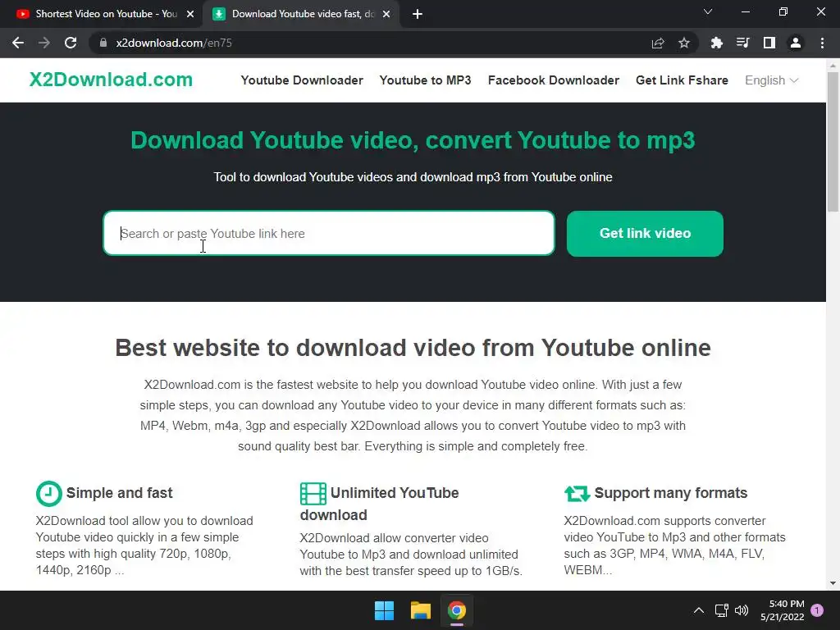Viewport: 840px width, 630px height.
Task: Open File Explorer from the taskbar
Action: point(421,610)
